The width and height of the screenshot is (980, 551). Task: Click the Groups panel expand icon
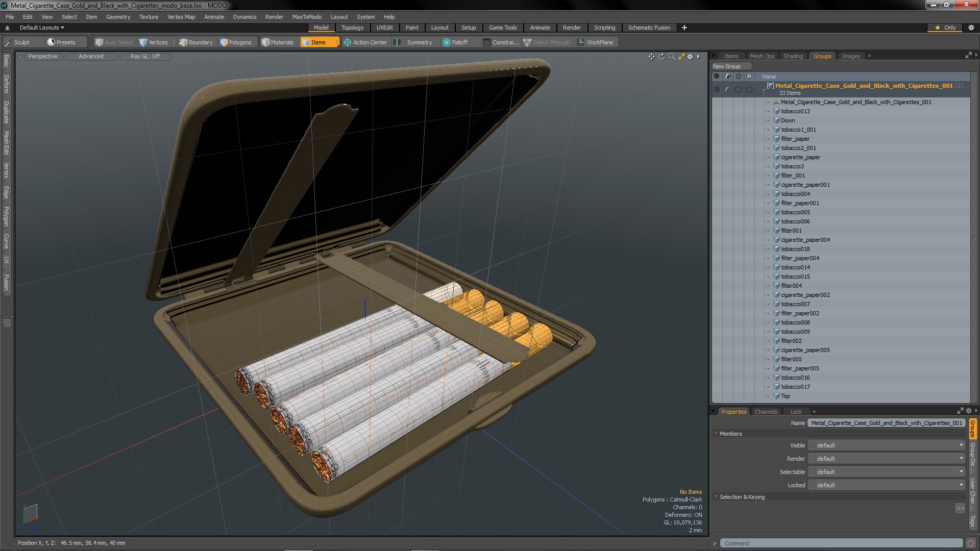coord(968,56)
